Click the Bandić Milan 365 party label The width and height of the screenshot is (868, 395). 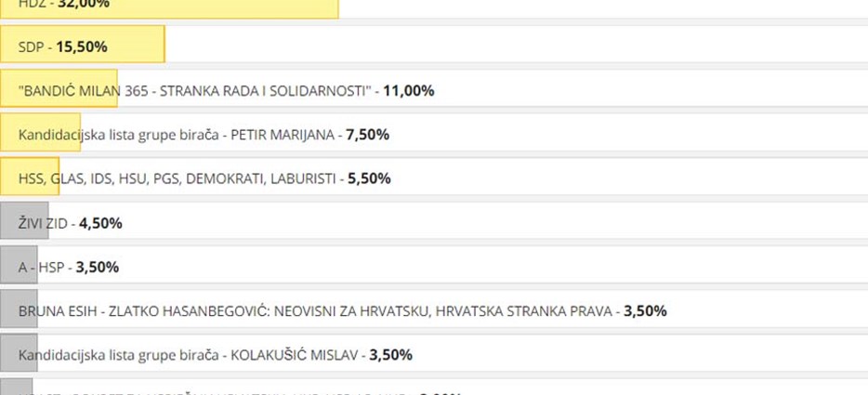point(194,91)
